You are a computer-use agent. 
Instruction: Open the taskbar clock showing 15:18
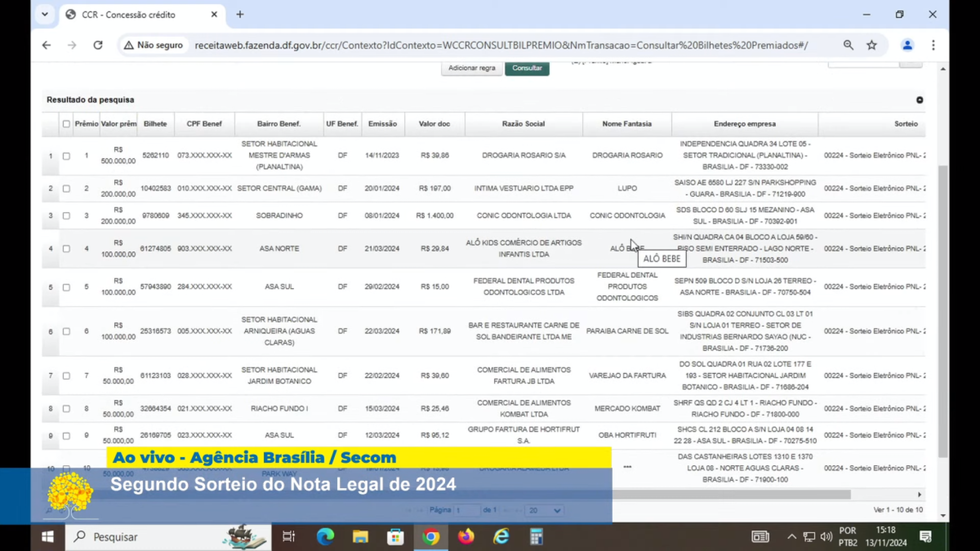pyautogui.click(x=886, y=536)
